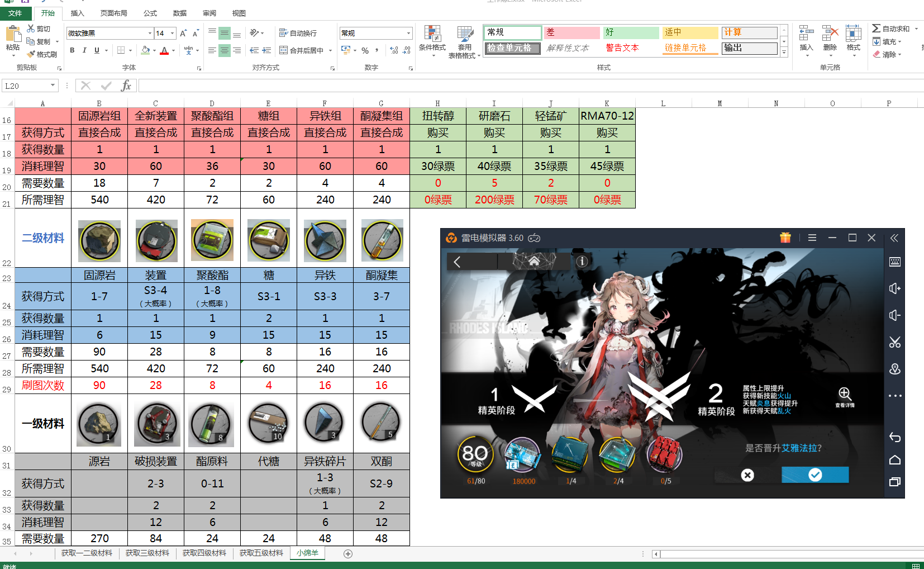The height and width of the screenshot is (569, 924).
Task: Click the game's back arrow button
Action: 457,262
